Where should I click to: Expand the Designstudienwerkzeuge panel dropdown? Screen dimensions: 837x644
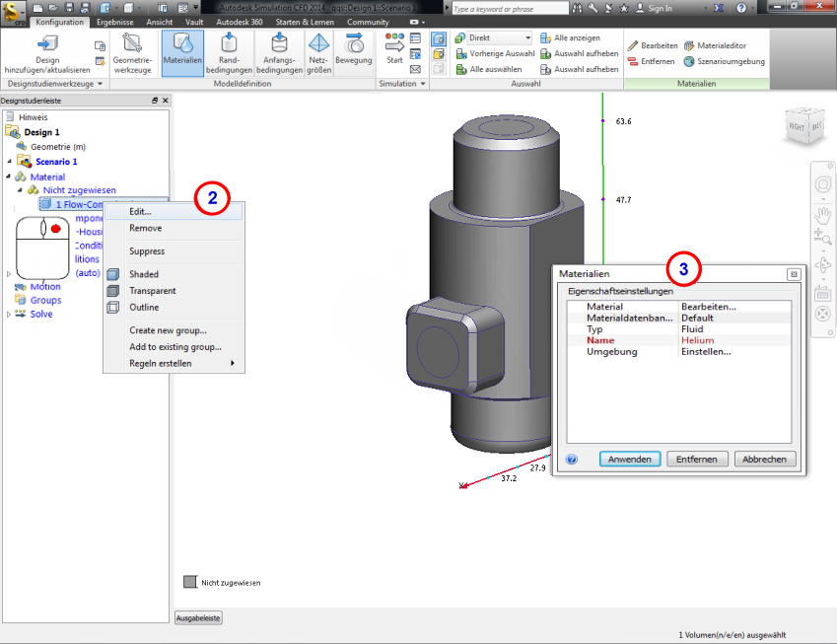point(100,84)
